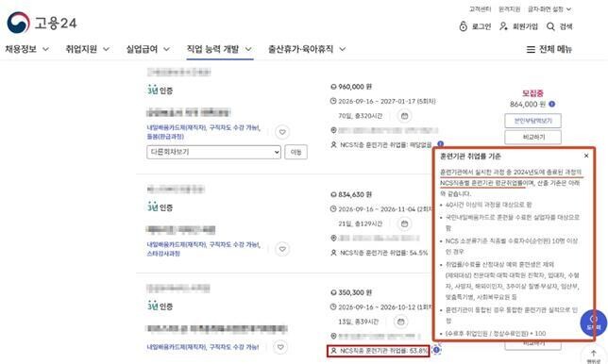Select the 훈련기관 취업률 기준 popup title

coord(470,157)
